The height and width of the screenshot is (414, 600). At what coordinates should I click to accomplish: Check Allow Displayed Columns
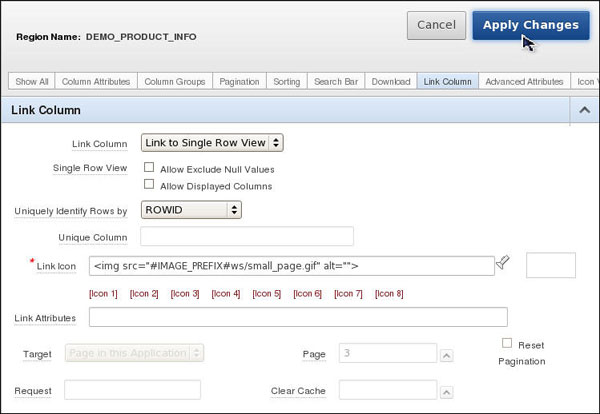point(149,184)
